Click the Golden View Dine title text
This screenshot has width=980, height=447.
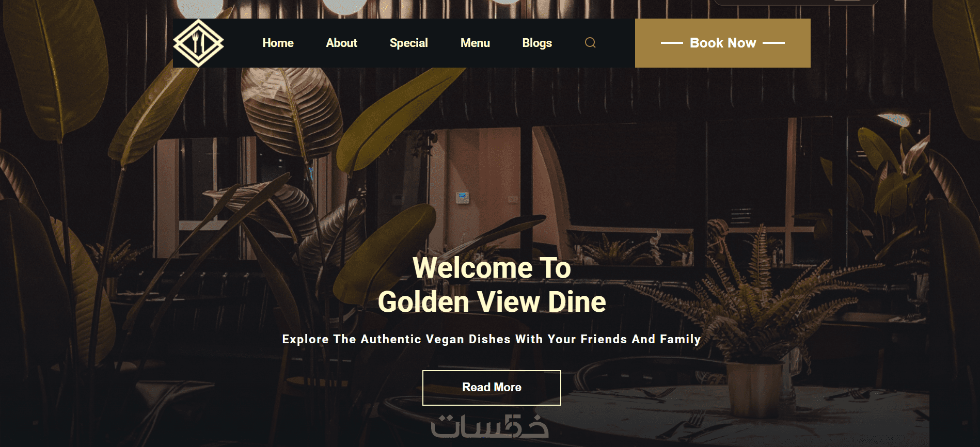492,302
